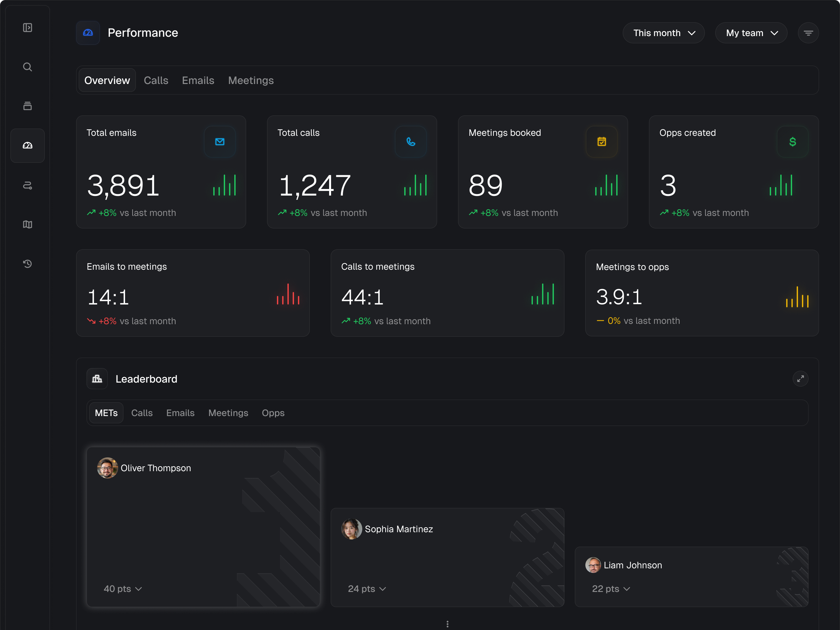Screen dimensions: 840x630
Task: Click the map sidebar icon
Action: pyautogui.click(x=27, y=224)
